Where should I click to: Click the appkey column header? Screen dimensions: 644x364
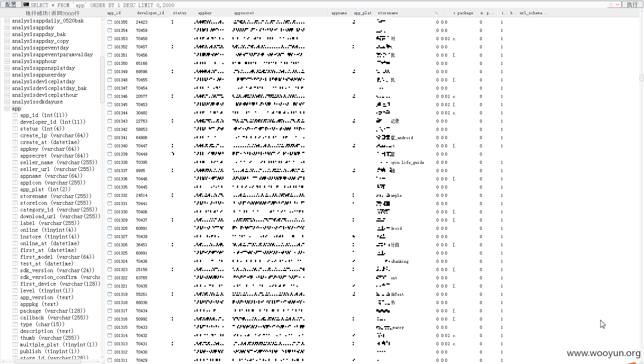(x=205, y=13)
